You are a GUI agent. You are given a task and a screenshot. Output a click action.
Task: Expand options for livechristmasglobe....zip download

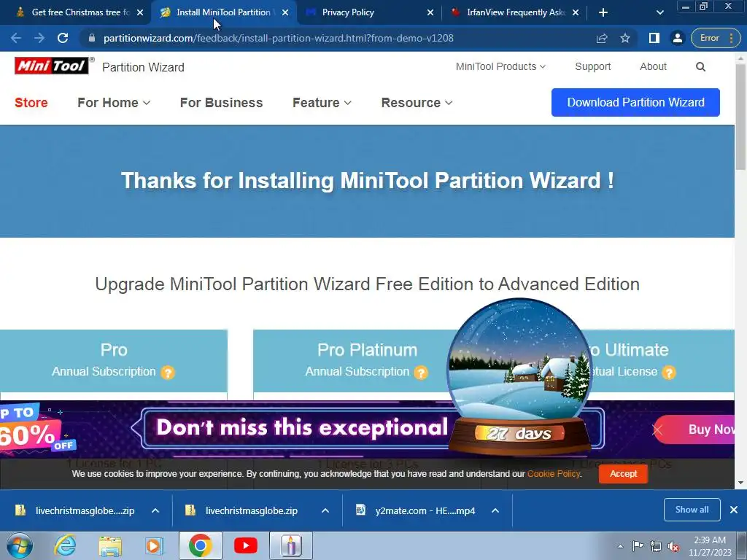(155, 510)
